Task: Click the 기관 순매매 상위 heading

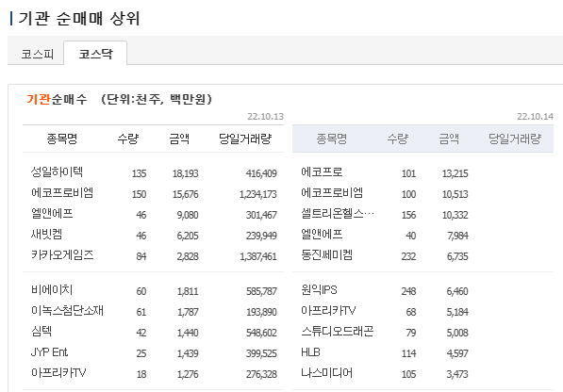Action: 79,18
